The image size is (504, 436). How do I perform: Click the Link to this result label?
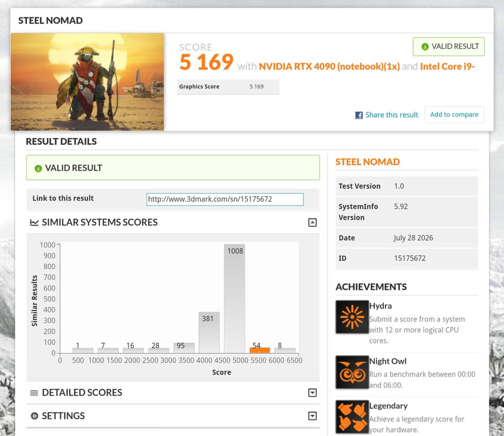pos(63,198)
